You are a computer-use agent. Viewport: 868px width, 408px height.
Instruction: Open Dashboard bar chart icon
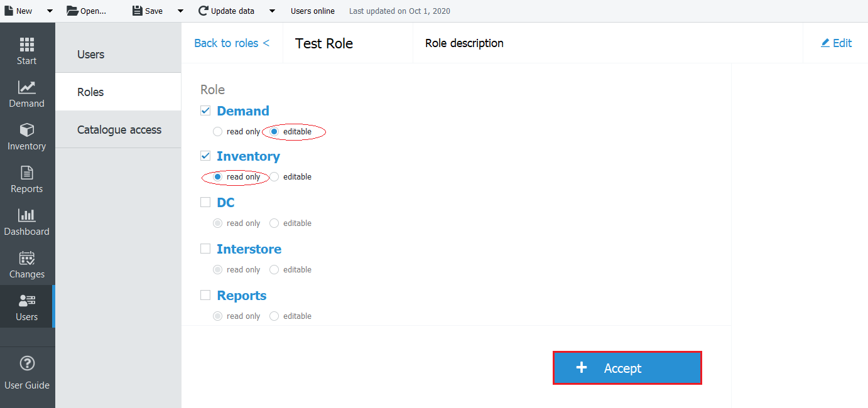coord(26,216)
